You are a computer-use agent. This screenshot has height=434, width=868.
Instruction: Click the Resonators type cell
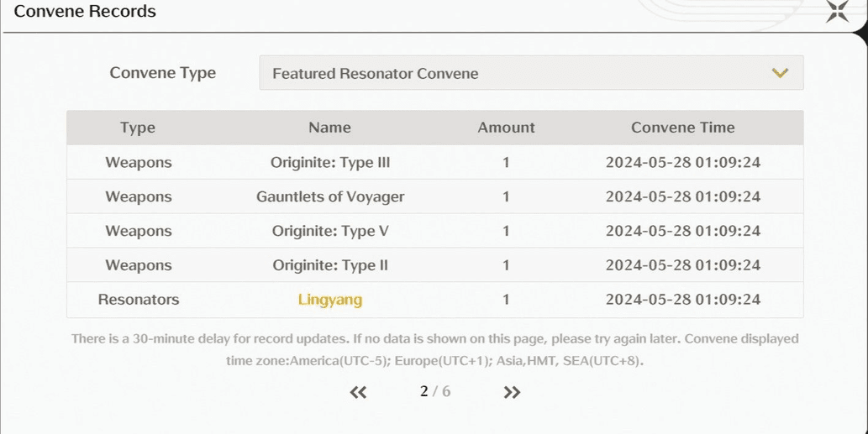point(139,300)
